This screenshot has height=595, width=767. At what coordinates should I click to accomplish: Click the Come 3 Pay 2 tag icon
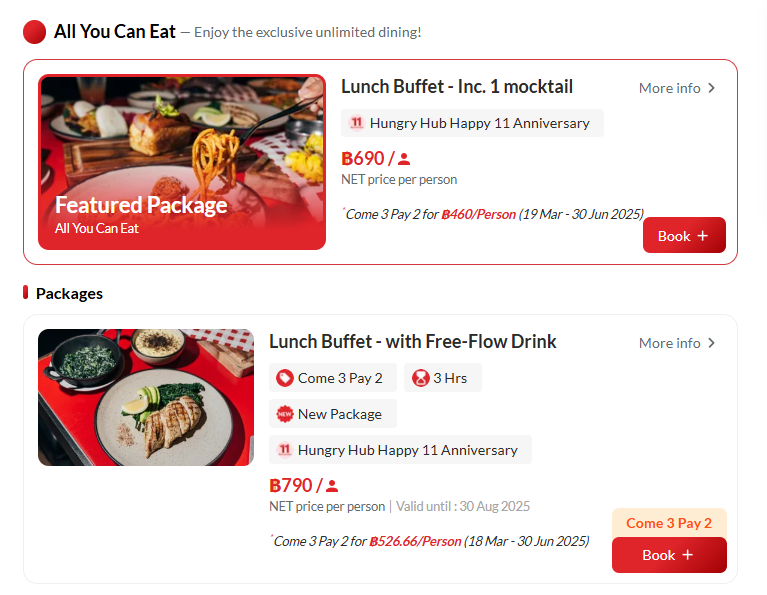[285, 378]
